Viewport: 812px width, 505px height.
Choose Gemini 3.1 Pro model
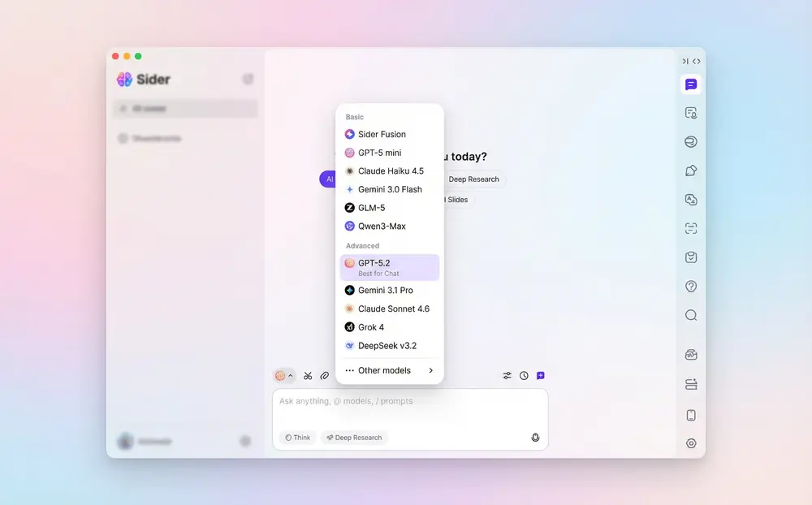390,291
